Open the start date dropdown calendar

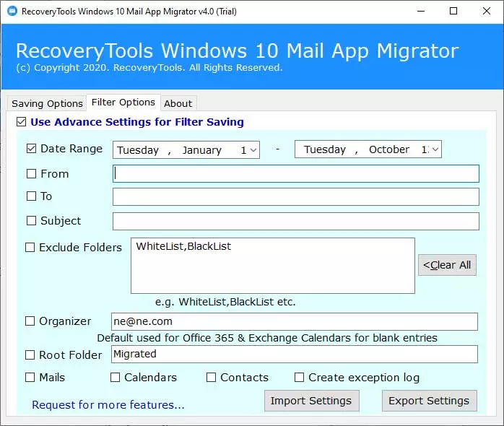tap(253, 150)
